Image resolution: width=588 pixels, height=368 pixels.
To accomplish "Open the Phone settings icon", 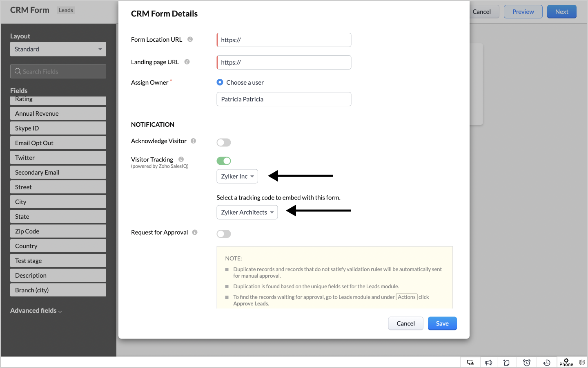I will tap(566, 362).
